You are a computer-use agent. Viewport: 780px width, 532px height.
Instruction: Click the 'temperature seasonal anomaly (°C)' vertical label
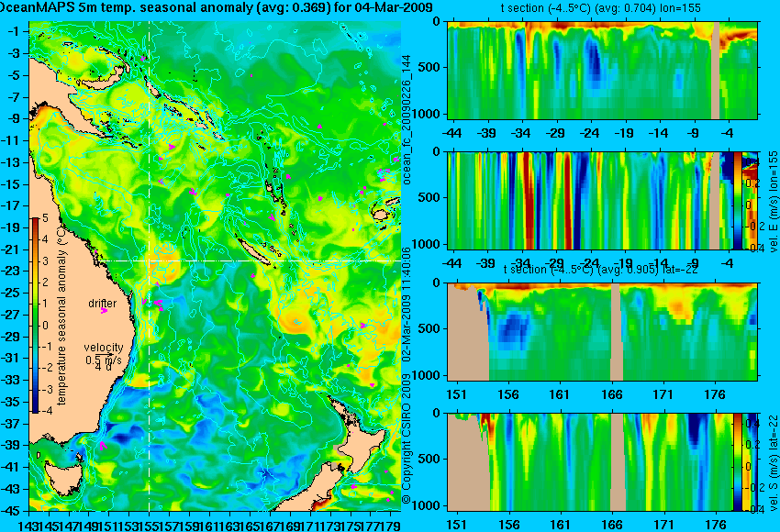click(x=61, y=316)
